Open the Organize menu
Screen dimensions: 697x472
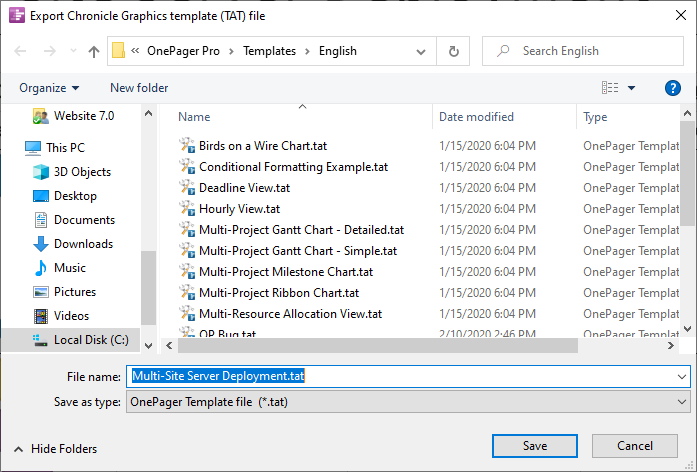[x=49, y=88]
